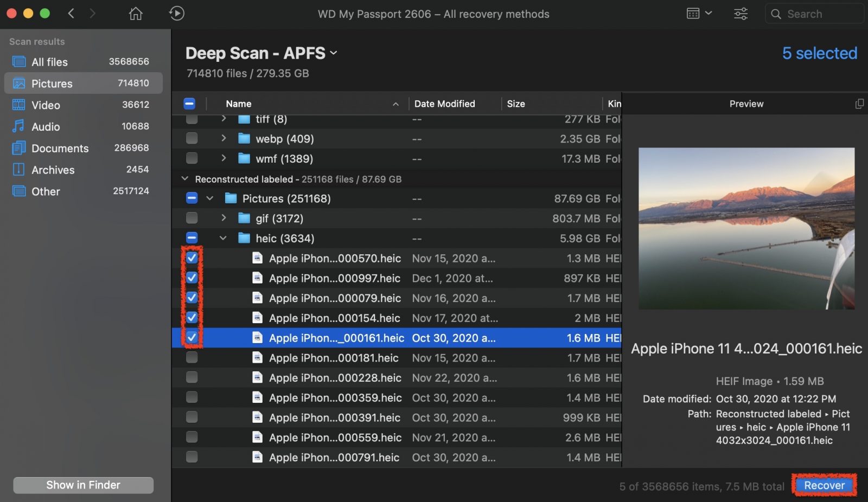Image resolution: width=868 pixels, height=502 pixels.
Task: Uncheck the Apple iPhon...000570.heic checkbox
Action: click(192, 258)
